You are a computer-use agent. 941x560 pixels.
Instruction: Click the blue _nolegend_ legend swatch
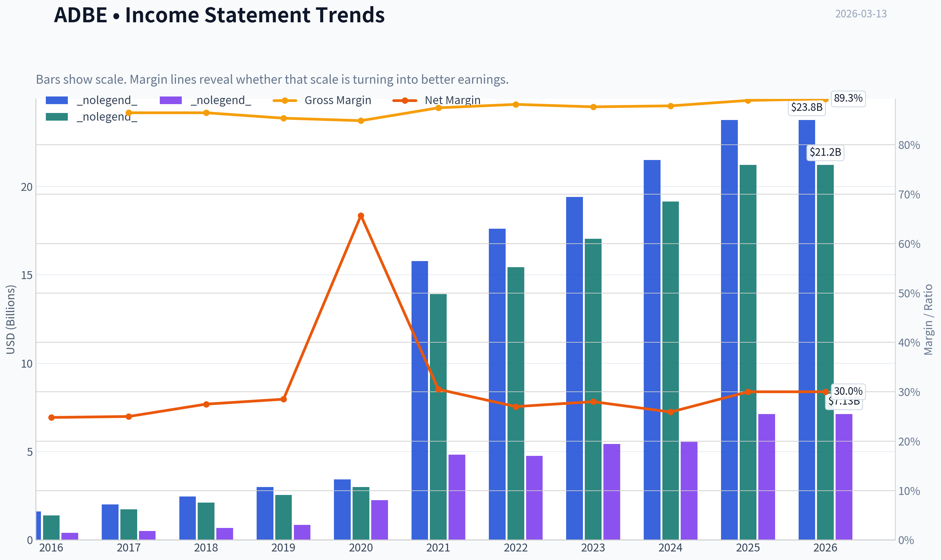(x=57, y=100)
